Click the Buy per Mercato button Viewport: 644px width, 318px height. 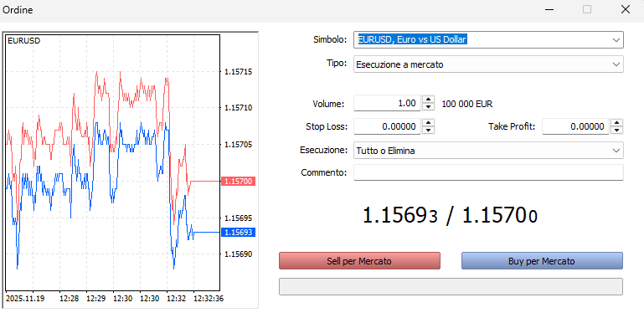[542, 261]
